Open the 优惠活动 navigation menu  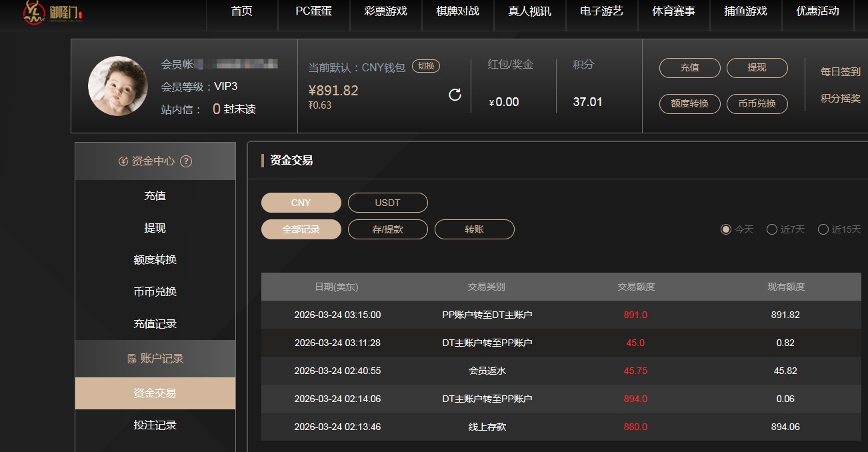(818, 11)
